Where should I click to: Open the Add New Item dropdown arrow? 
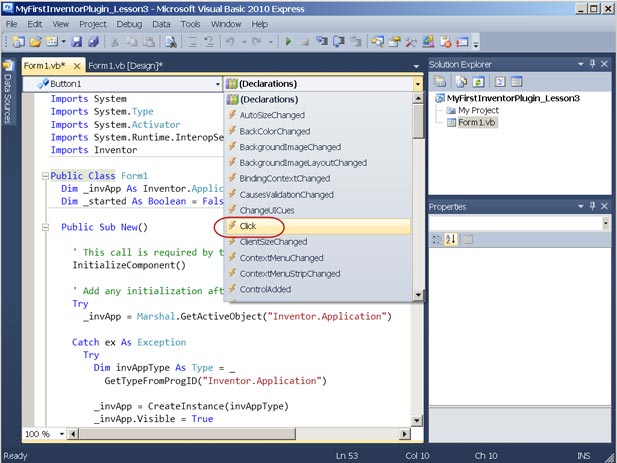click(x=63, y=42)
